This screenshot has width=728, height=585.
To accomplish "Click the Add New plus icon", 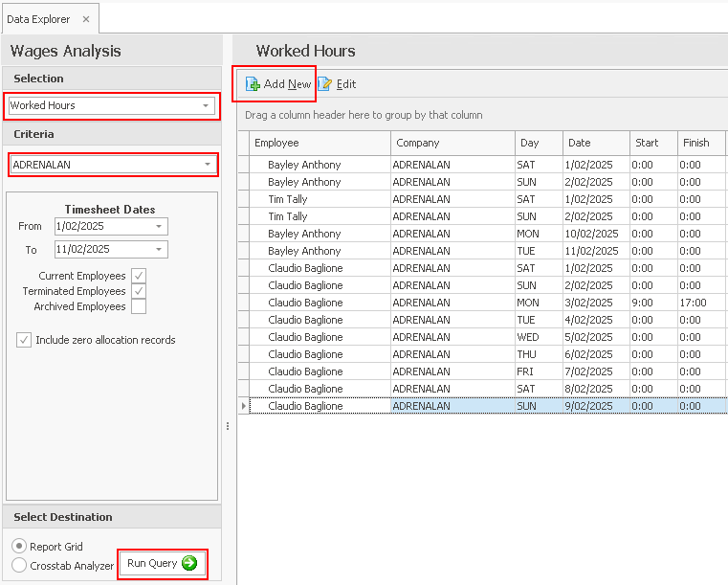I will [x=253, y=84].
